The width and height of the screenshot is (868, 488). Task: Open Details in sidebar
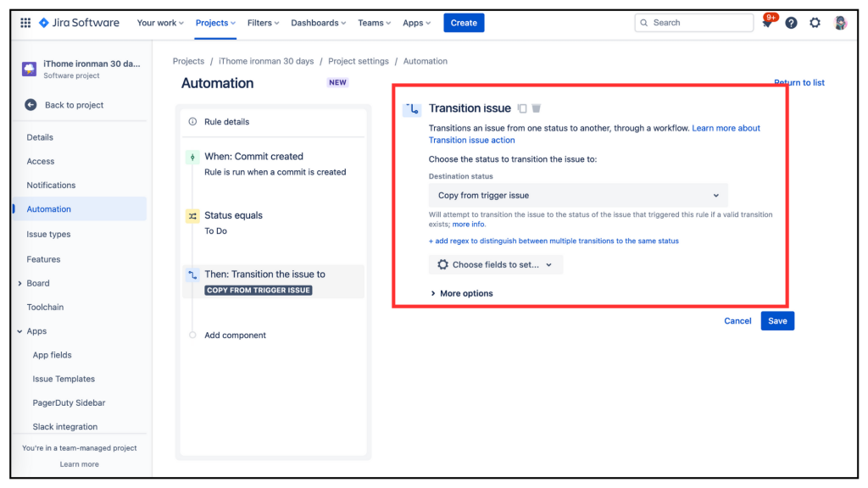coord(40,137)
